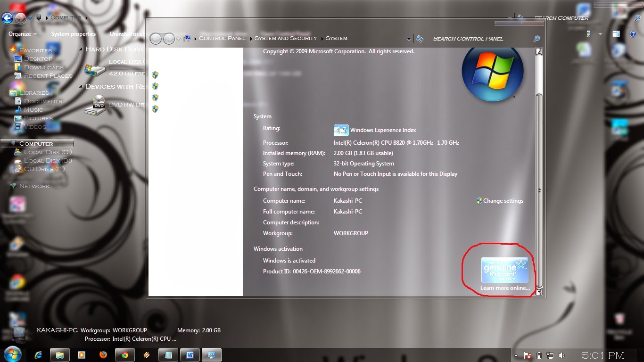
Task: Open the Windows Experience Index link
Action: tap(383, 130)
